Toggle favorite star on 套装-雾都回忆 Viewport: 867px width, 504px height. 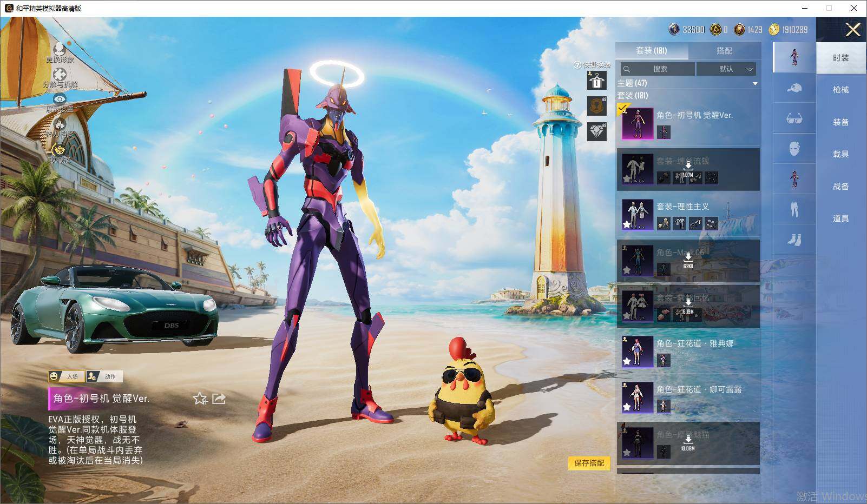click(627, 315)
